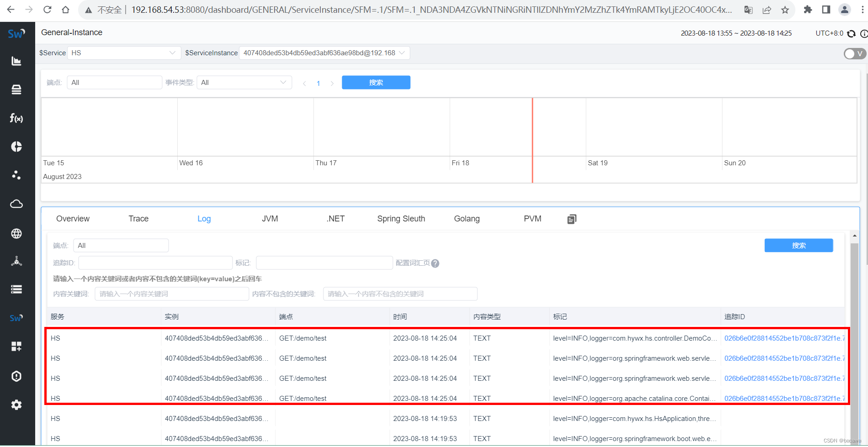This screenshot has height=447, width=868.
Task: Open the topology nodes sidebar icon
Action: [16, 261]
